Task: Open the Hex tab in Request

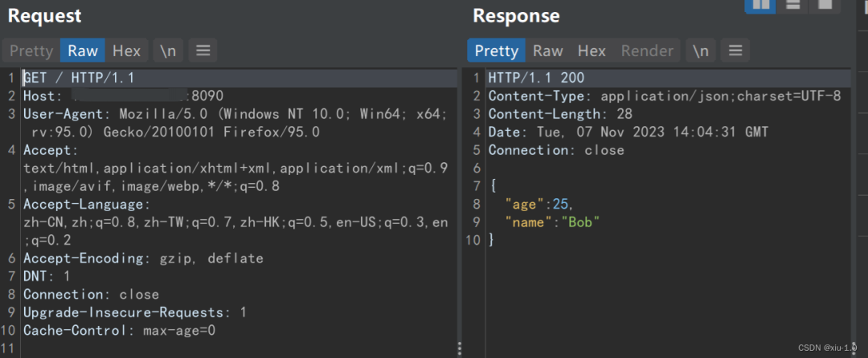Action: [x=126, y=51]
